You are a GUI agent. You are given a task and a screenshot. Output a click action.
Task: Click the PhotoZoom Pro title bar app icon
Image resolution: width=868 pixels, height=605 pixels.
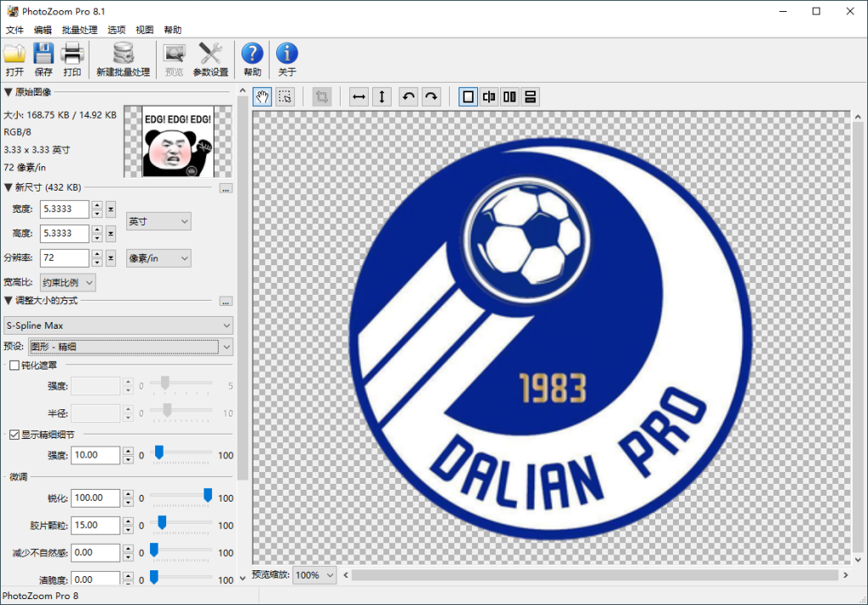12,11
